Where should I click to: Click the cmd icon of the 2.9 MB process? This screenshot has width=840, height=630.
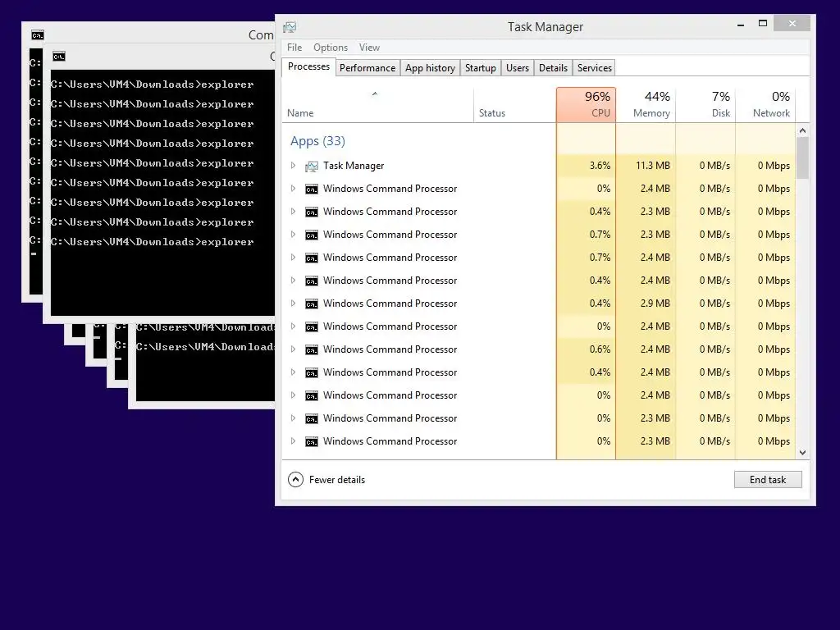click(311, 304)
